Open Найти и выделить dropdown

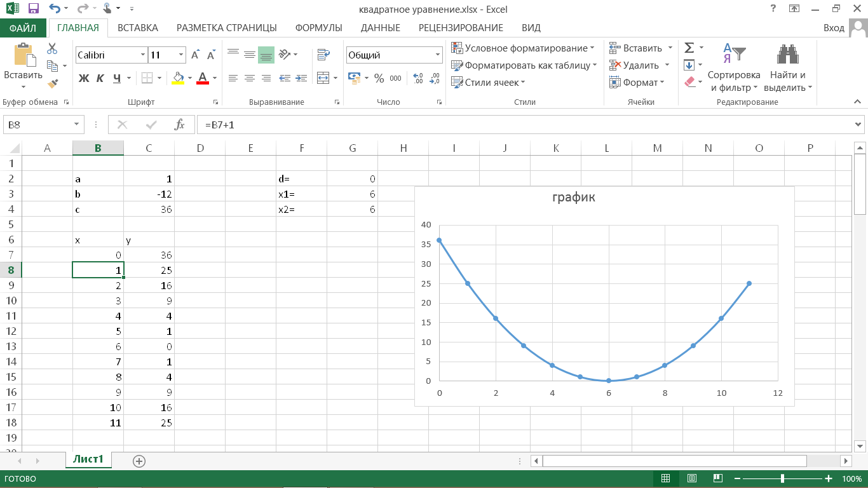coord(788,67)
